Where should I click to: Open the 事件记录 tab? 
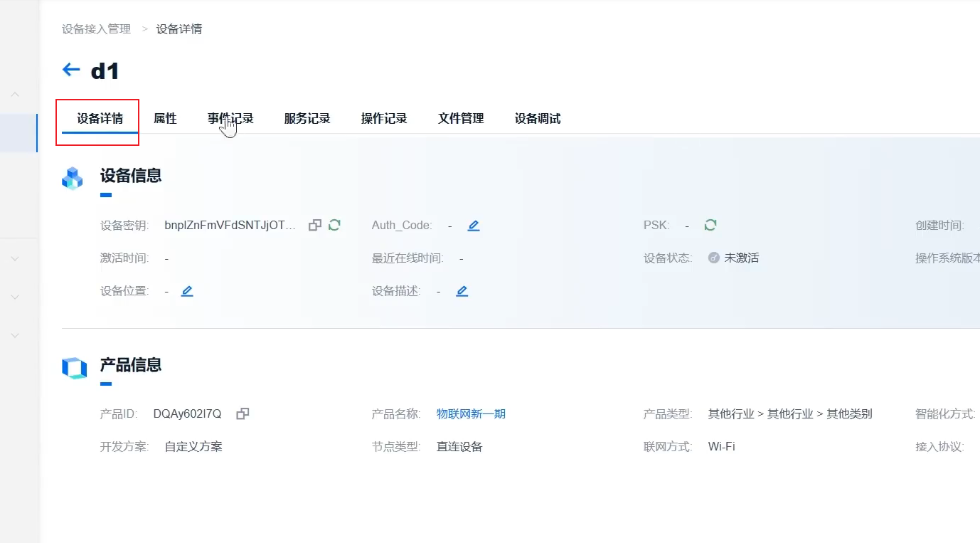[230, 118]
